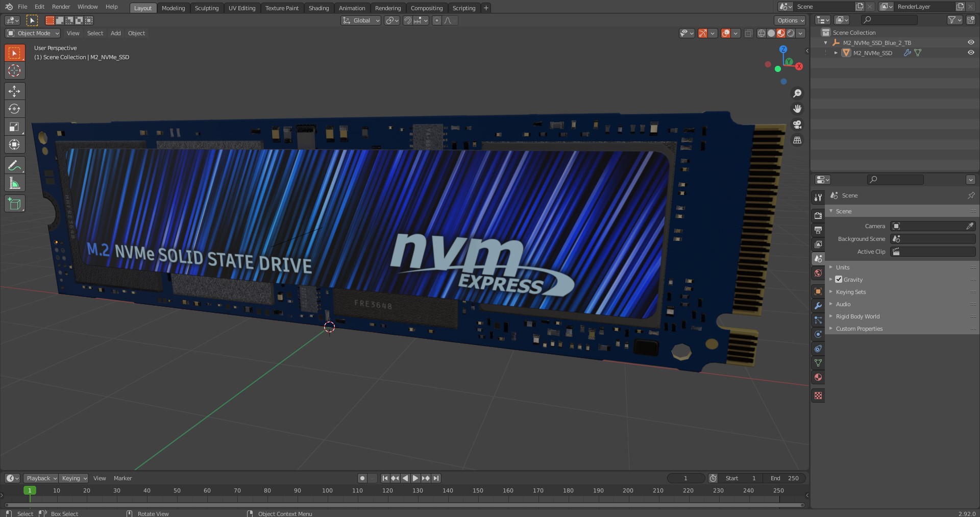Switch to the Shading workspace tab
The image size is (980, 517).
(318, 8)
